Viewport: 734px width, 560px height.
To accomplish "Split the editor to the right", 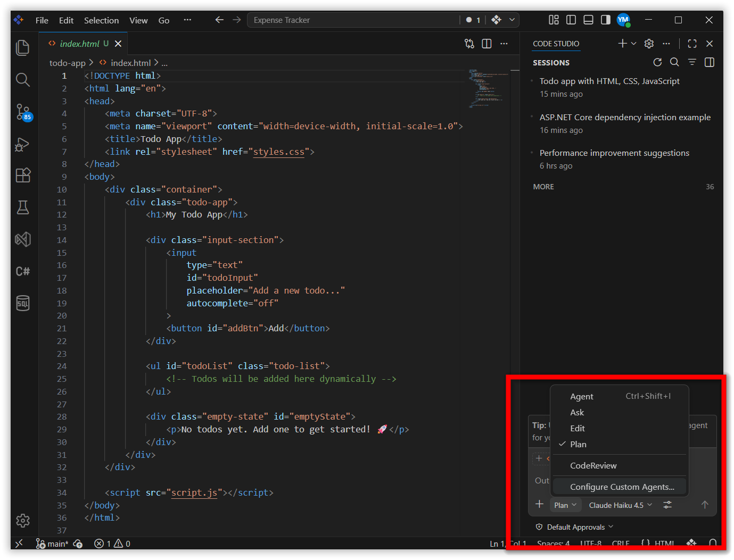I will [x=486, y=44].
